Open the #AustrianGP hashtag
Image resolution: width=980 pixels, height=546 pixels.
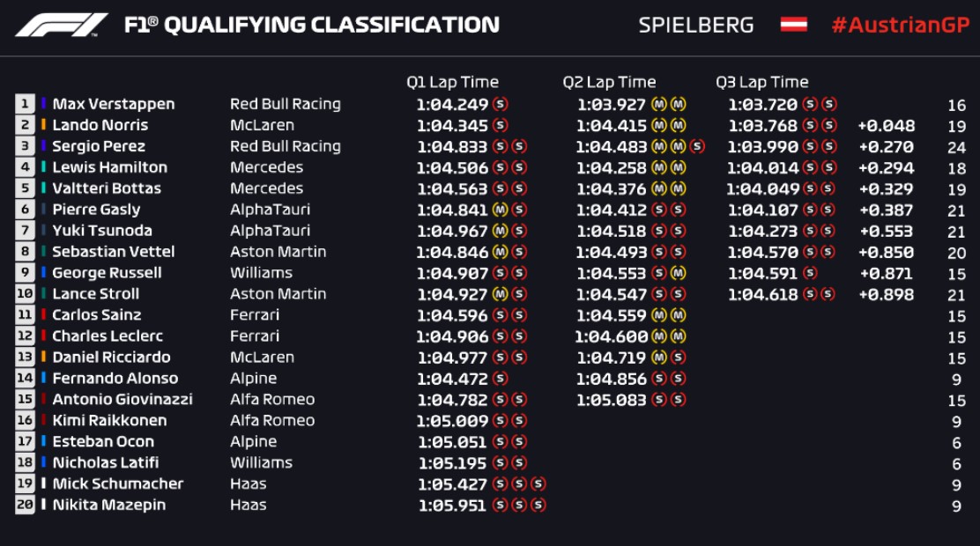[x=898, y=25]
